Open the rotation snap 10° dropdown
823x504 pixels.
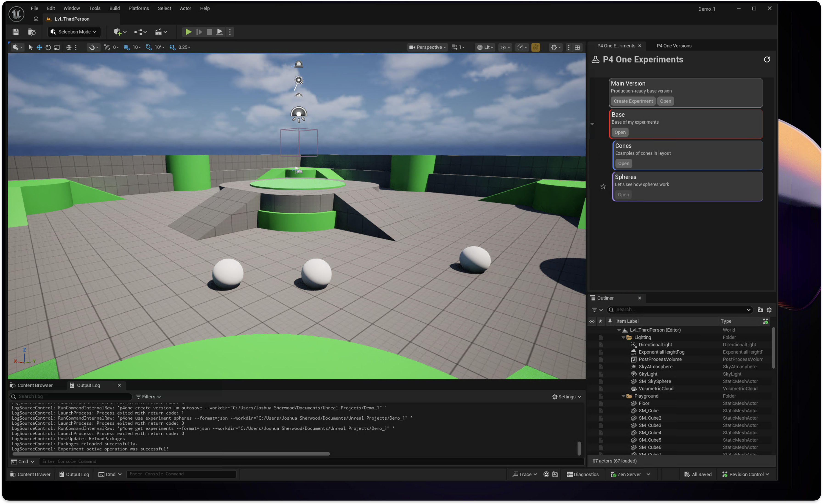160,47
